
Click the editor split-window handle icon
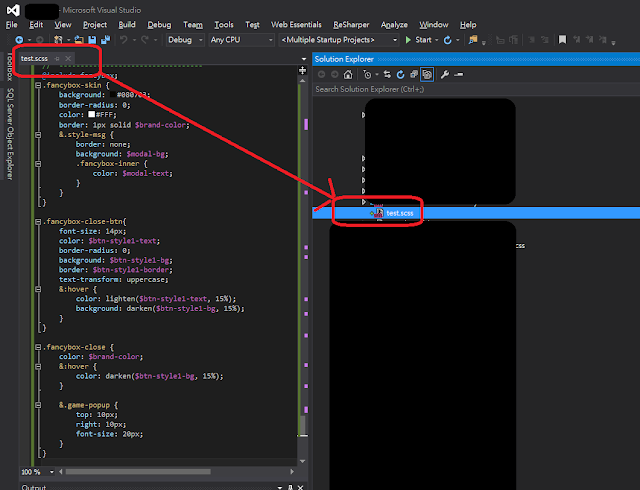[302, 70]
